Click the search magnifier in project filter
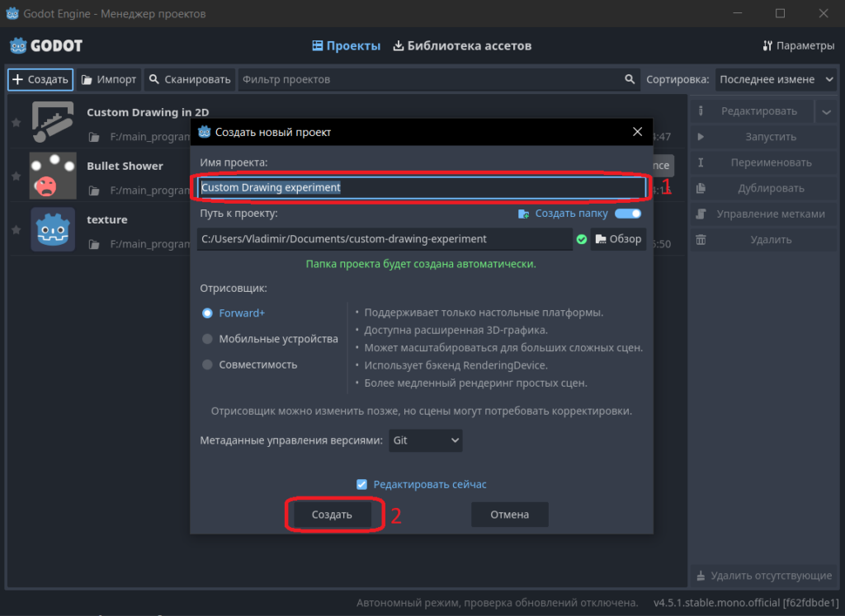Screen dimensions: 845x616 [x=630, y=79]
